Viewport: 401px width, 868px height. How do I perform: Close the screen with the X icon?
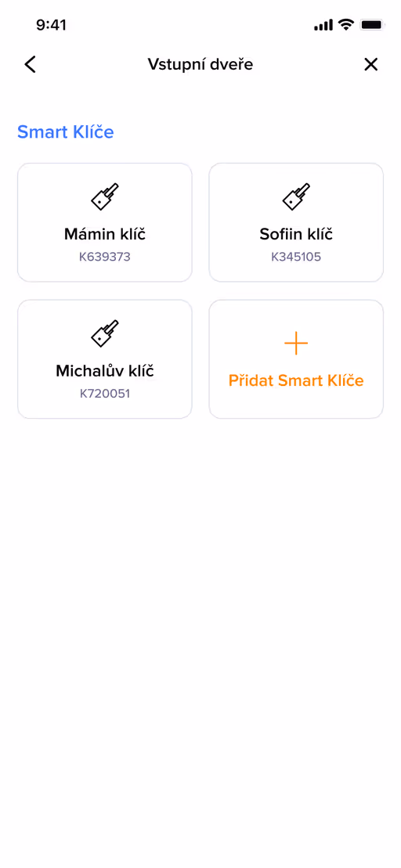click(370, 65)
